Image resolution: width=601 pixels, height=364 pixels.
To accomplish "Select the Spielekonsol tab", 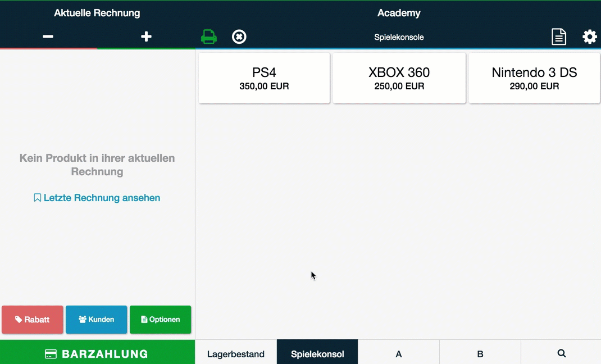I will pos(317,352).
